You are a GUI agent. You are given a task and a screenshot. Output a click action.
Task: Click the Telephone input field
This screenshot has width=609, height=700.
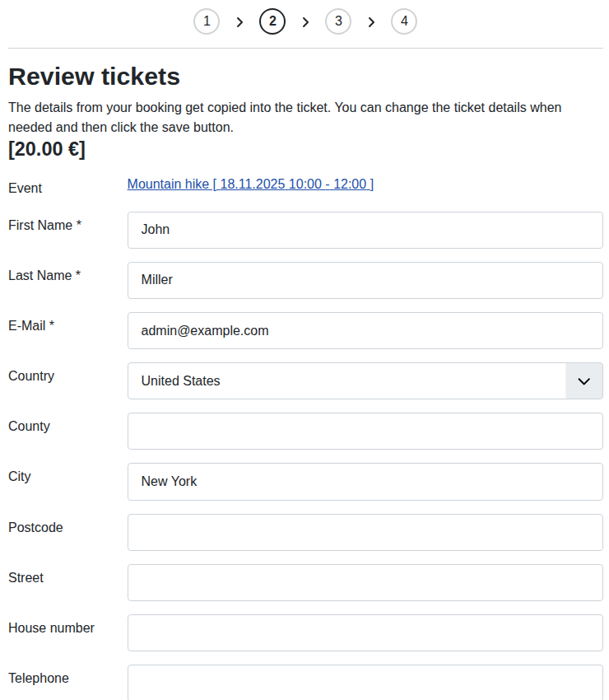click(365, 682)
